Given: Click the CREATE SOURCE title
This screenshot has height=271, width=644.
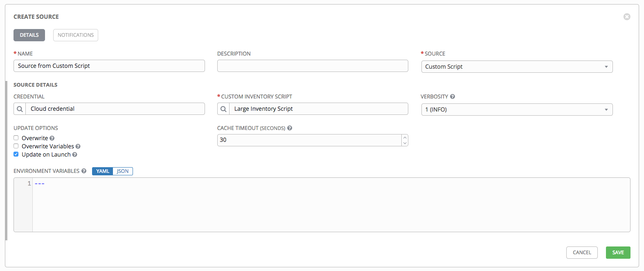Looking at the screenshot, I should pos(36,17).
